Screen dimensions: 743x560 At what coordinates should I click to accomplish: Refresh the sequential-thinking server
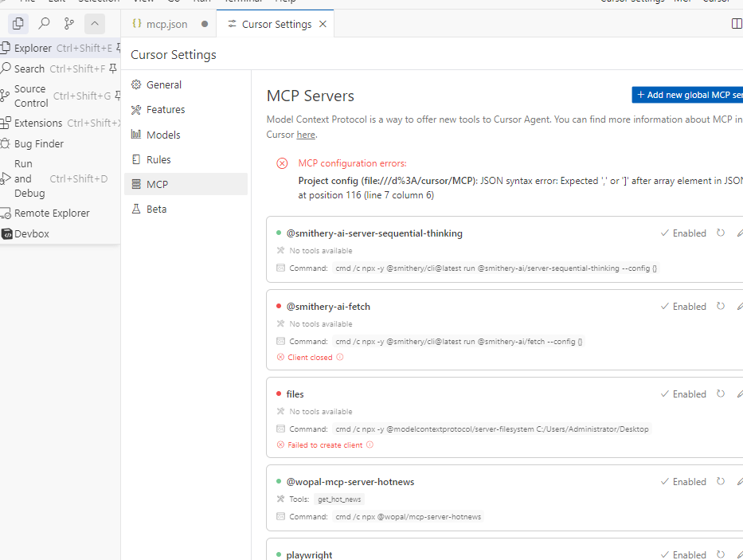coord(721,233)
